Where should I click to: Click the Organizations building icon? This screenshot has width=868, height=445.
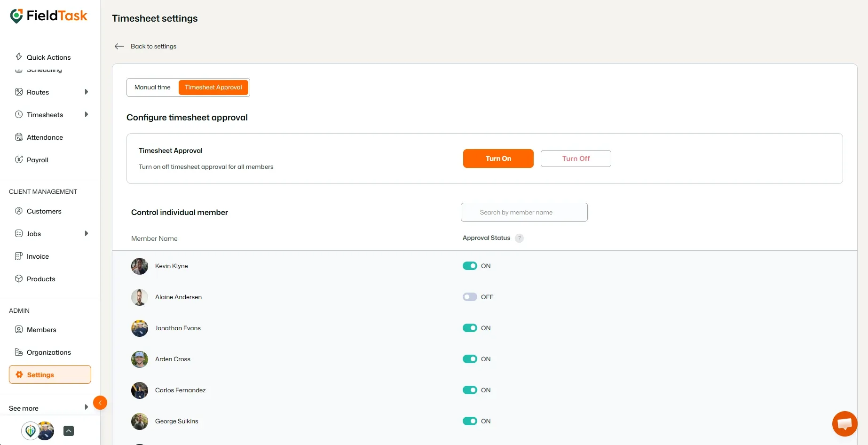click(x=19, y=352)
